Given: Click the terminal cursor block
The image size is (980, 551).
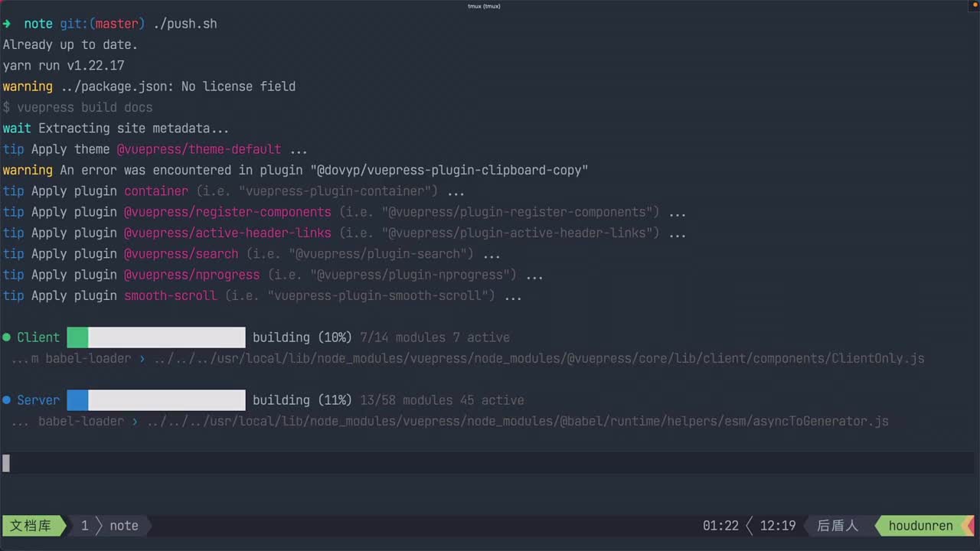Looking at the screenshot, I should click(x=6, y=463).
